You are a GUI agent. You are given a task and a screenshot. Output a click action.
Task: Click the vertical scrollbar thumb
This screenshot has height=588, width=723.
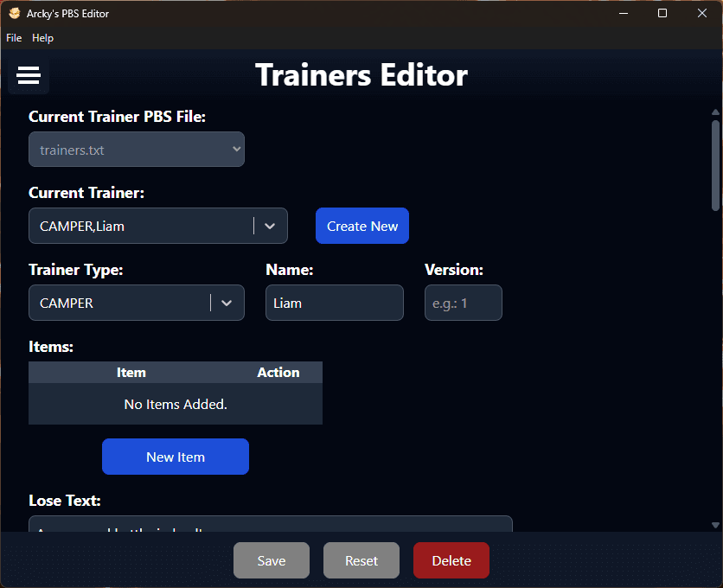(x=715, y=164)
